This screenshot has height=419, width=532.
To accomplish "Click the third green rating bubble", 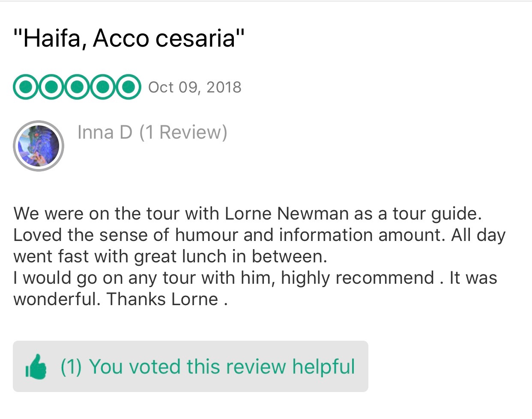I will coord(77,87).
